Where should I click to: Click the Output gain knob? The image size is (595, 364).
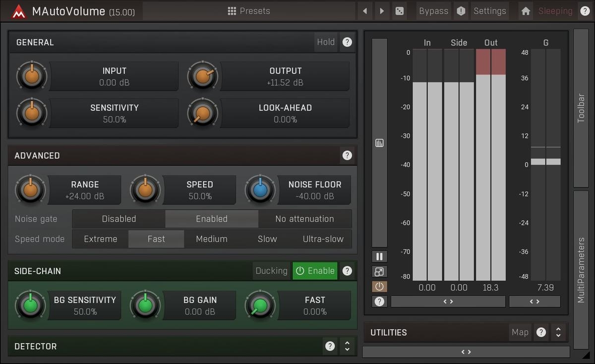coord(202,76)
